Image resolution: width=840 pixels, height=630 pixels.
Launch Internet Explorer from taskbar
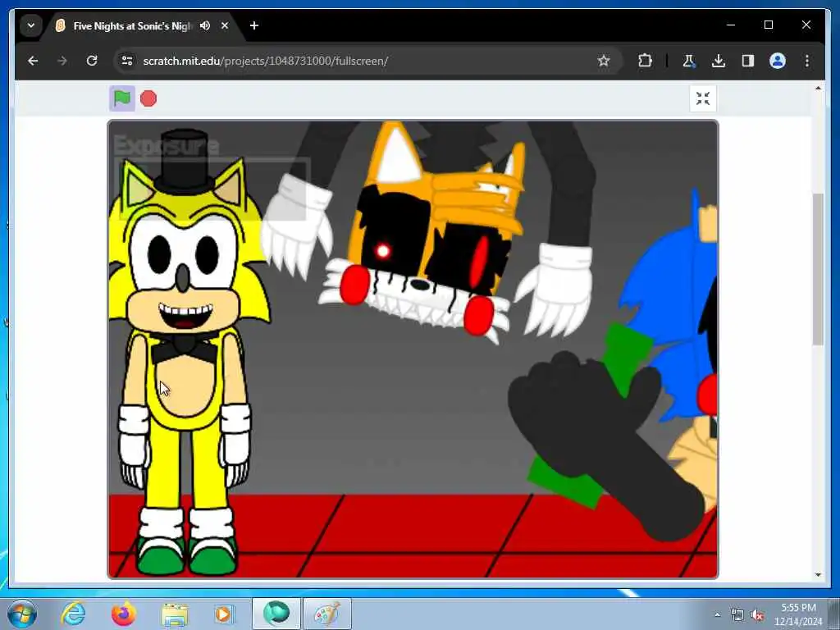pyautogui.click(x=73, y=614)
